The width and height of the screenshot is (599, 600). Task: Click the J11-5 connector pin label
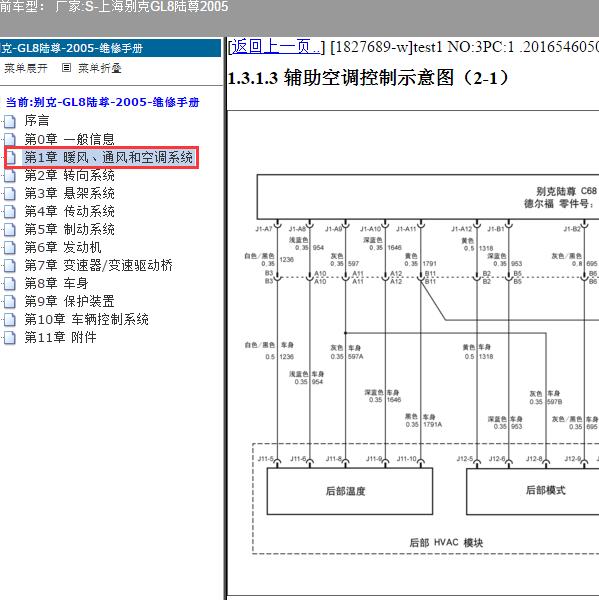(266, 458)
